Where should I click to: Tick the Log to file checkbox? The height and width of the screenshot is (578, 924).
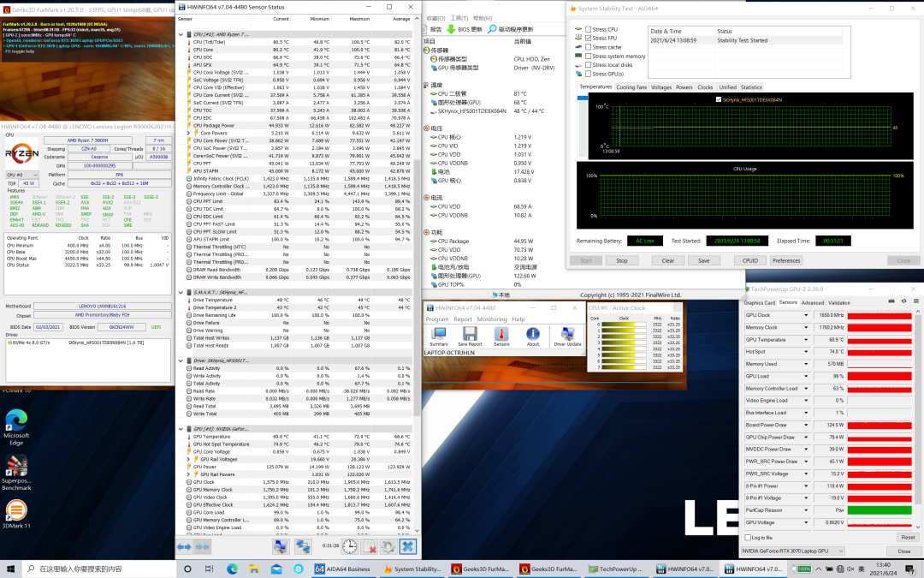coord(749,537)
